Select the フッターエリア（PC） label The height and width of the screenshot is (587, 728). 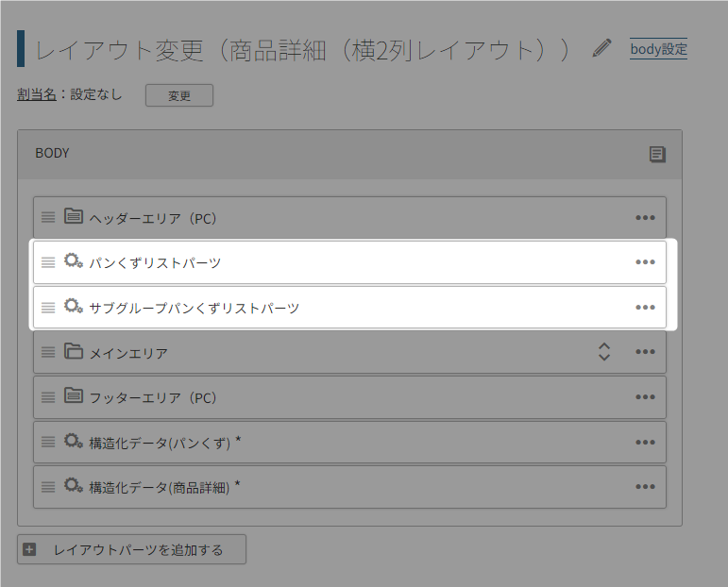pyautogui.click(x=153, y=397)
